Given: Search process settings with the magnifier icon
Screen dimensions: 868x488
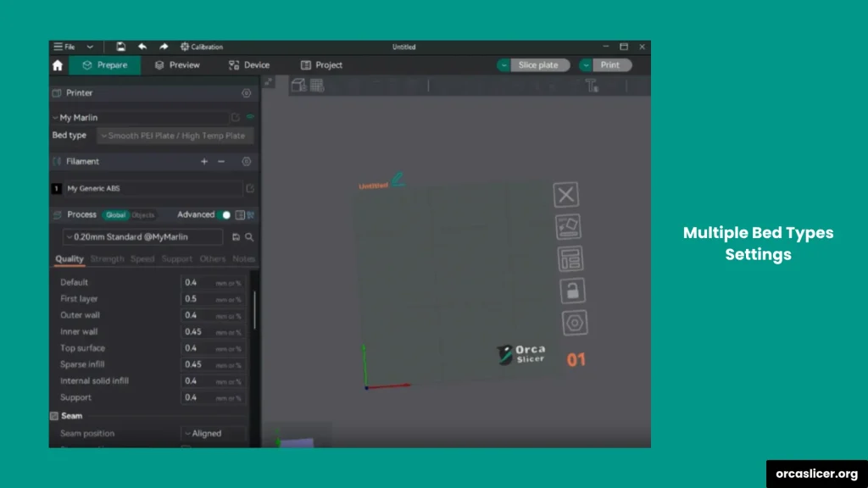Looking at the screenshot, I should (x=249, y=237).
